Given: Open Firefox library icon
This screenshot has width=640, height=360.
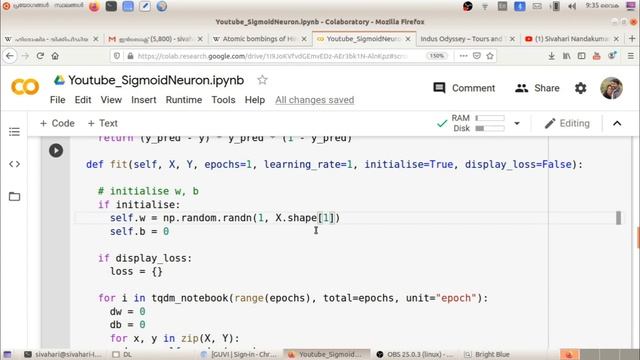Looking at the screenshot, I should click(x=567, y=56).
